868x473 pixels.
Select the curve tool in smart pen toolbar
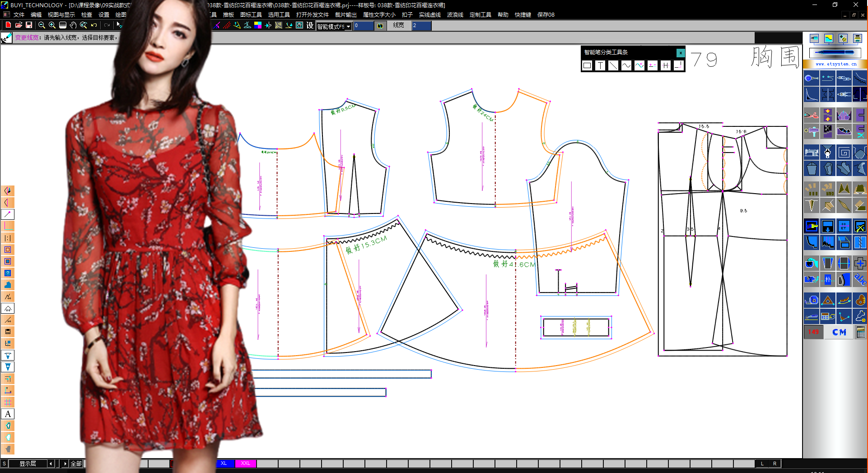pyautogui.click(x=626, y=65)
